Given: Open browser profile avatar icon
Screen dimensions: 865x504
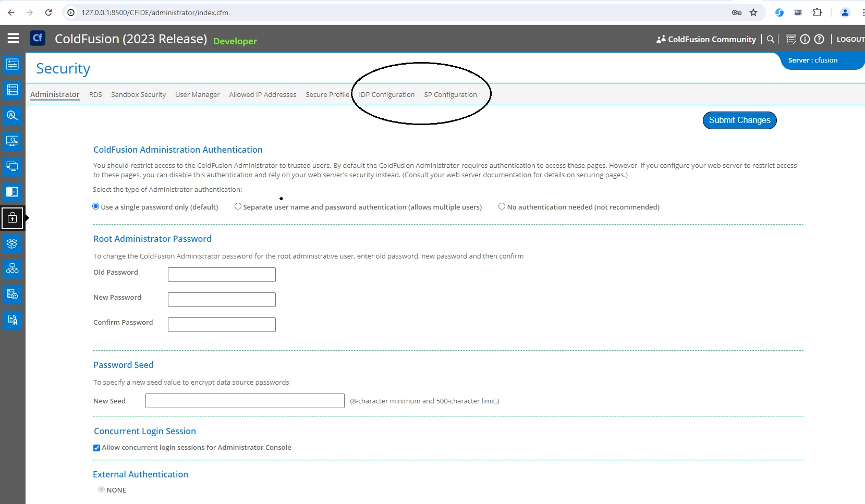Looking at the screenshot, I should pyautogui.click(x=845, y=13).
